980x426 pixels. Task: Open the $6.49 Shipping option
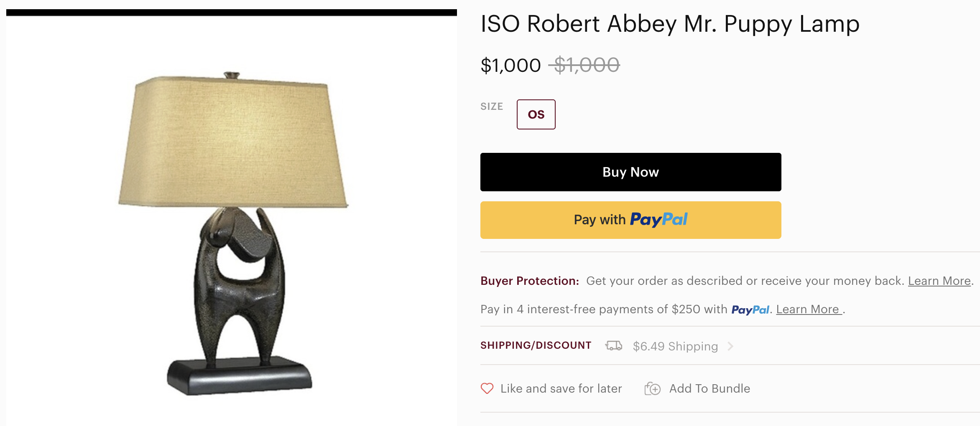point(675,346)
